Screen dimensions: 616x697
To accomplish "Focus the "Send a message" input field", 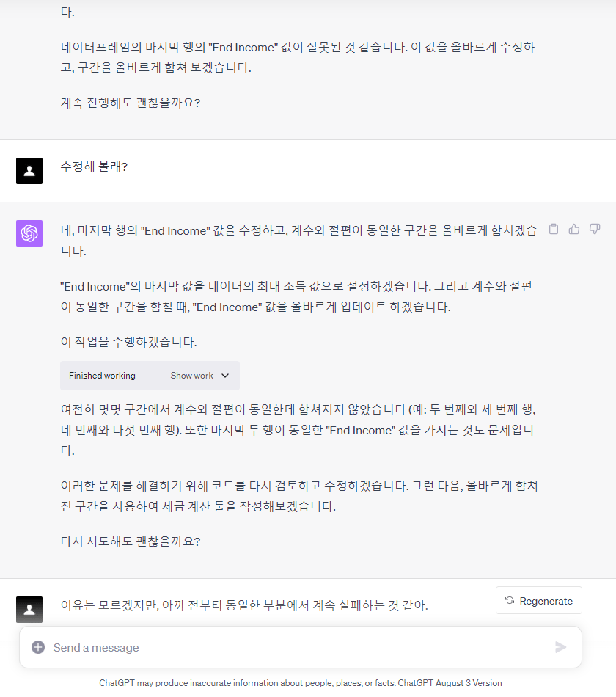I will pos(293,647).
